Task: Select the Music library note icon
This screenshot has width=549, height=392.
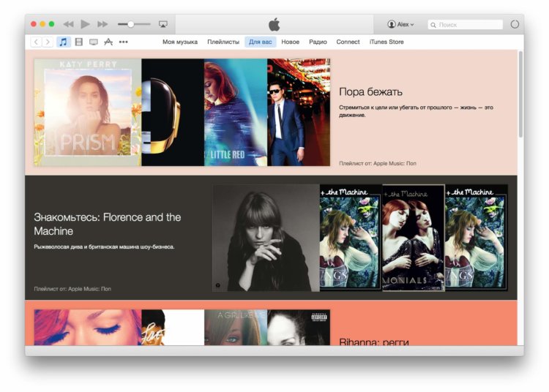Action: pyautogui.click(x=64, y=42)
